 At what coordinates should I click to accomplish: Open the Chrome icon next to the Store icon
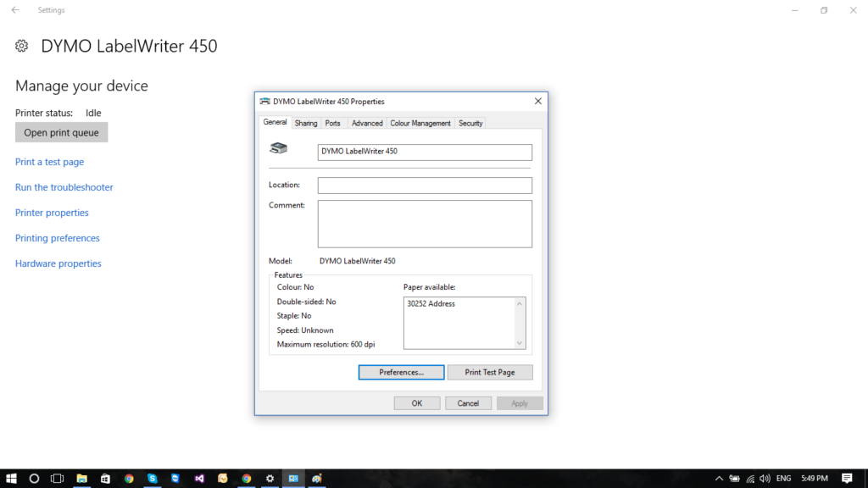pyautogui.click(x=129, y=479)
